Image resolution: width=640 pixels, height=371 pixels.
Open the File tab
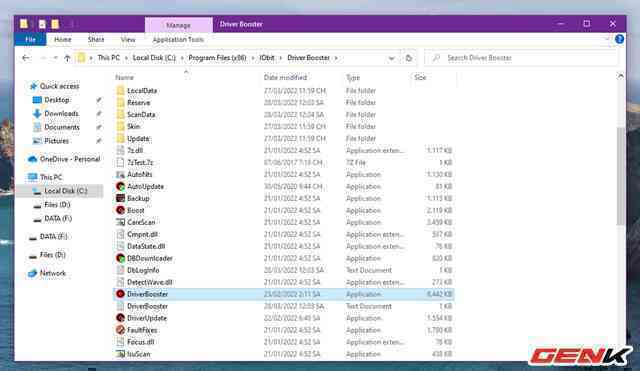30,39
